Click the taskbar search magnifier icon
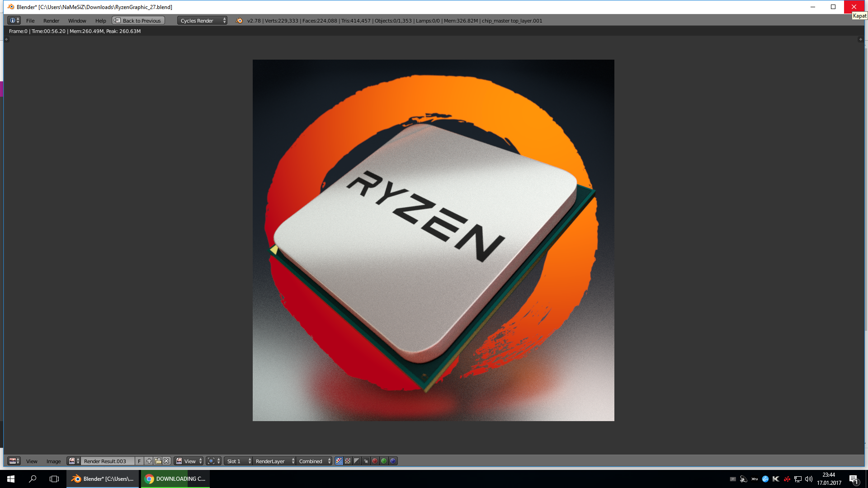 33,479
